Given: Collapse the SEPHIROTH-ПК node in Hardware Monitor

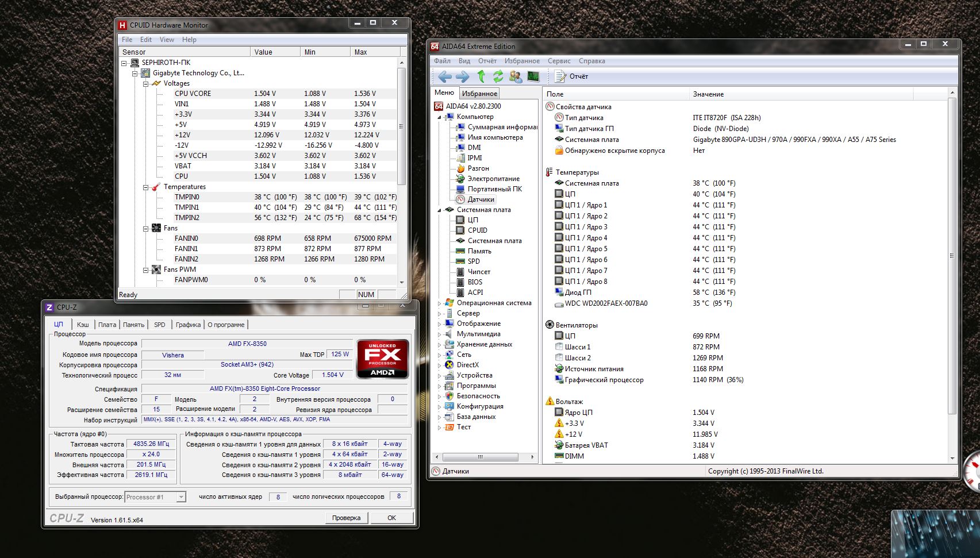Looking at the screenshot, I should tap(124, 63).
